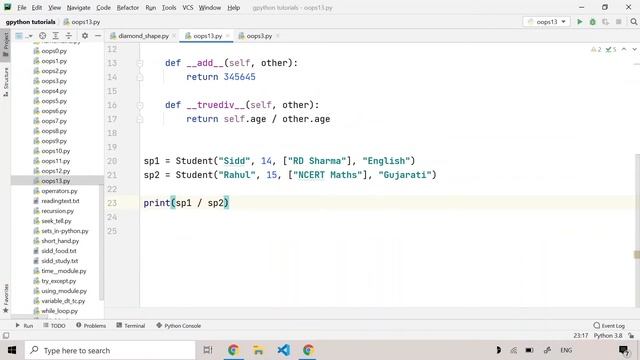Open the Event Log
The image size is (640, 360).
[x=609, y=326]
